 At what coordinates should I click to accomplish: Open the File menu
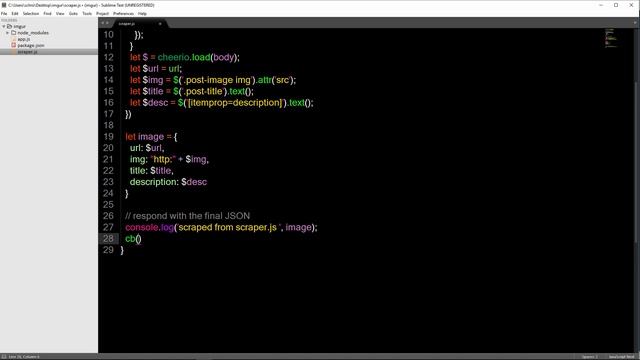point(4,13)
